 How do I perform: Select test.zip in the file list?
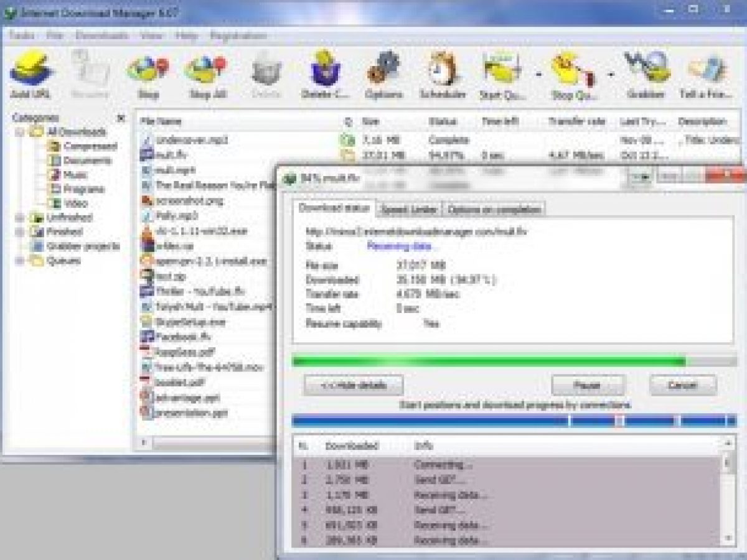(x=171, y=276)
